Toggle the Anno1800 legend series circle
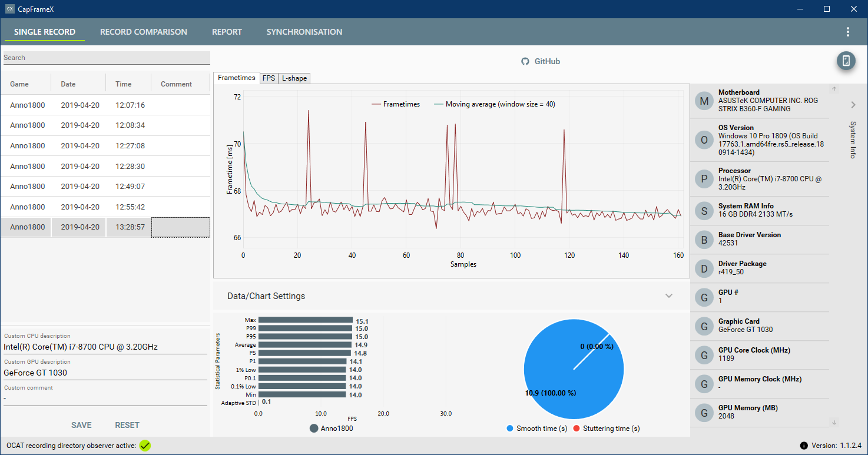Image resolution: width=868 pixels, height=455 pixels. pos(314,429)
